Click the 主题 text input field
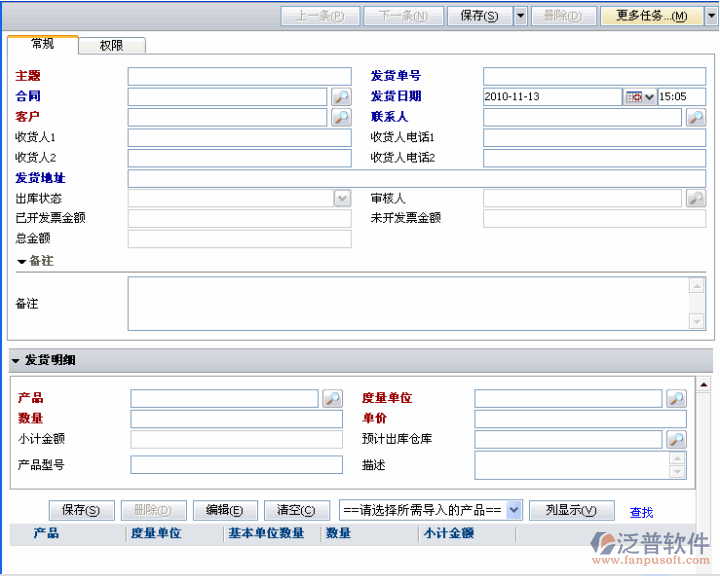720x576 pixels. [239, 77]
